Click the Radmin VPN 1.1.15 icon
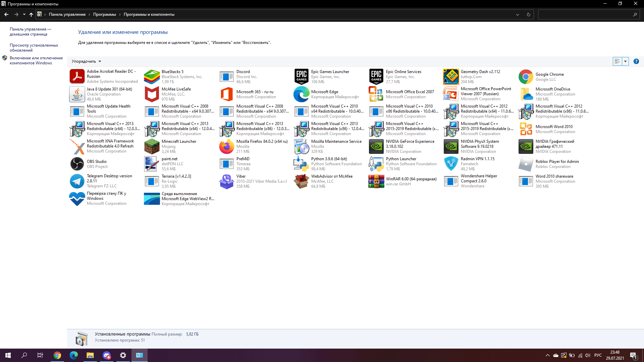The height and width of the screenshot is (362, 644). [x=451, y=164]
